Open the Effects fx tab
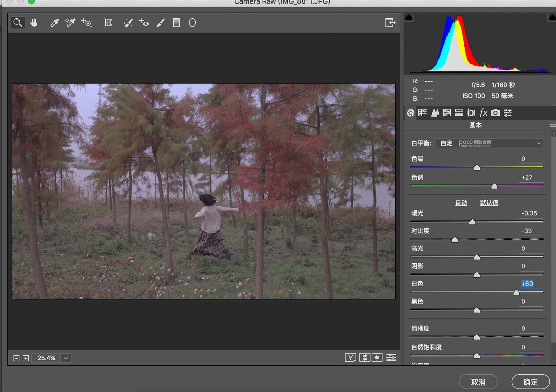The image size is (556, 392). (483, 113)
